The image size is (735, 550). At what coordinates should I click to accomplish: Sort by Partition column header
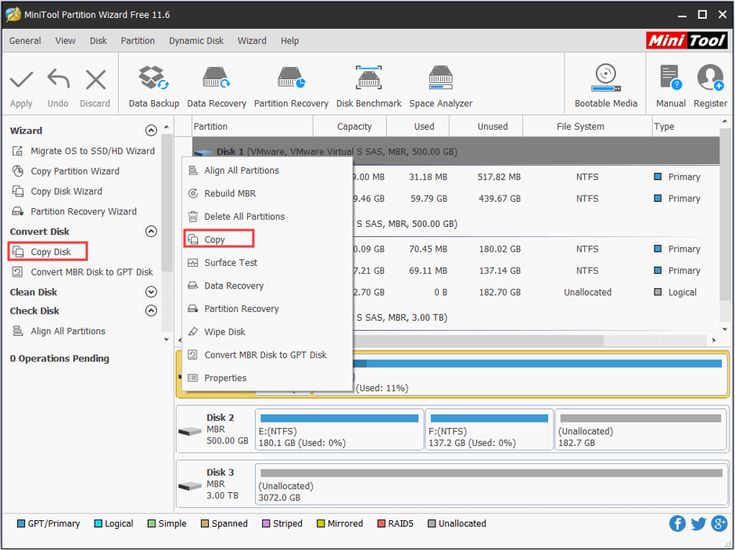tap(252, 127)
